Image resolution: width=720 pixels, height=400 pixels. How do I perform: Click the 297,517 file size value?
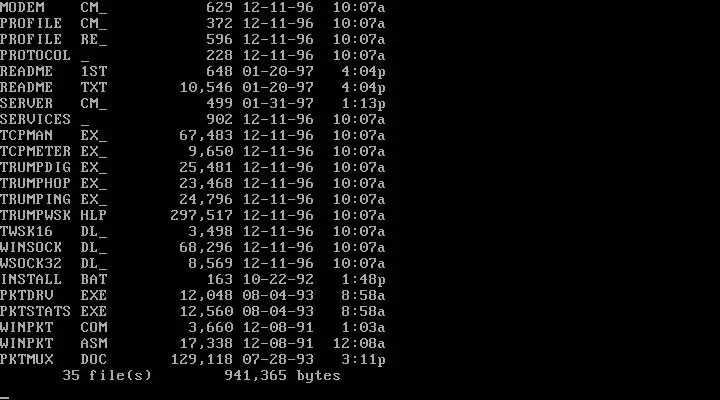point(202,215)
